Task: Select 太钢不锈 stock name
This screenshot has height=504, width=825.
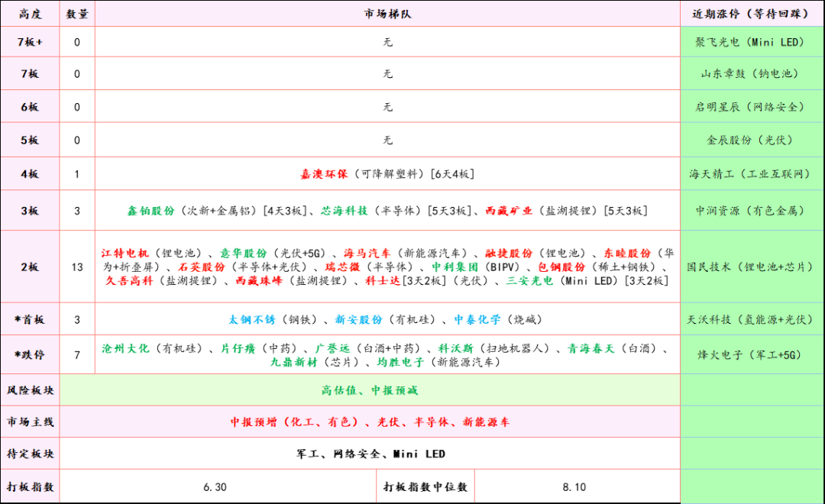Action: pos(252,319)
